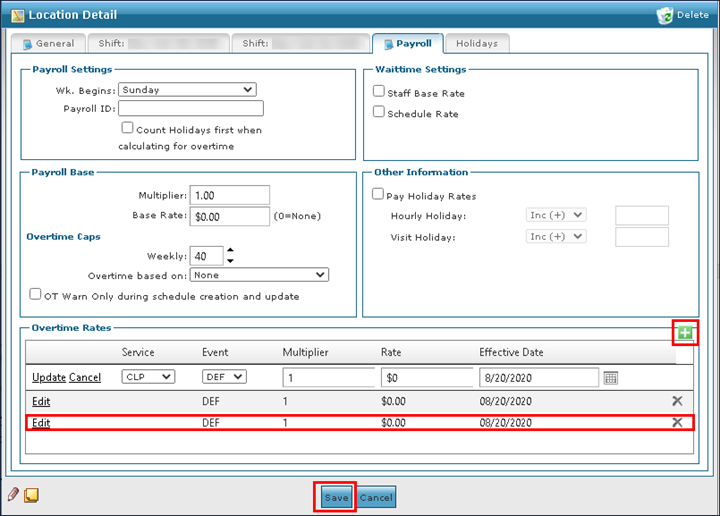
Task: Click the Payroll ID input field
Action: pyautogui.click(x=190, y=108)
